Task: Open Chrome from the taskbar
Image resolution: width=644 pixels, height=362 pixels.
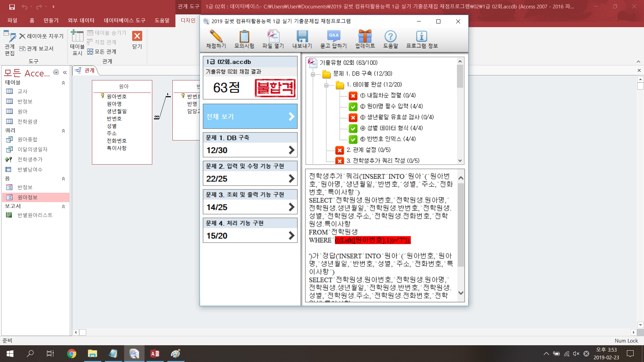Action: (x=71, y=354)
